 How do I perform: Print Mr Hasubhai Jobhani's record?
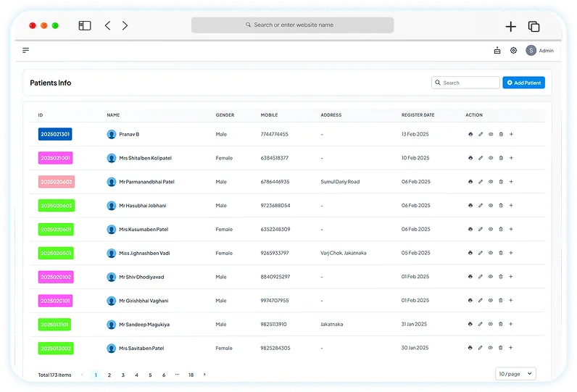coord(470,205)
